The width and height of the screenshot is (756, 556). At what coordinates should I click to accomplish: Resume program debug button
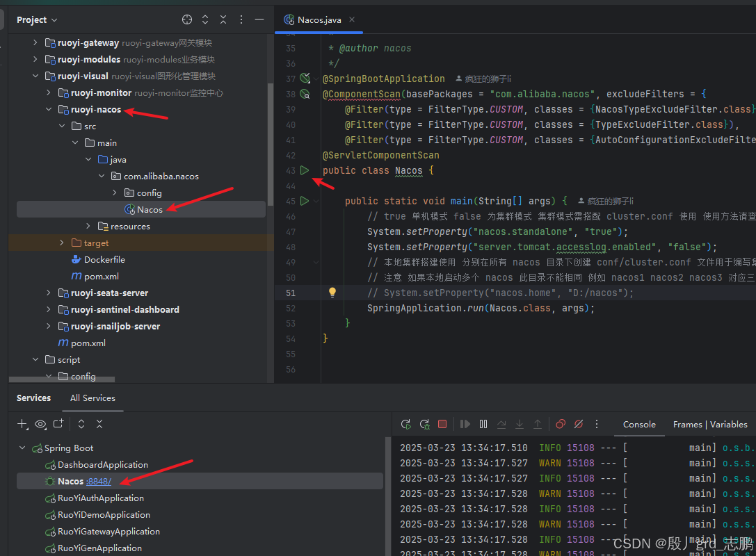click(465, 424)
